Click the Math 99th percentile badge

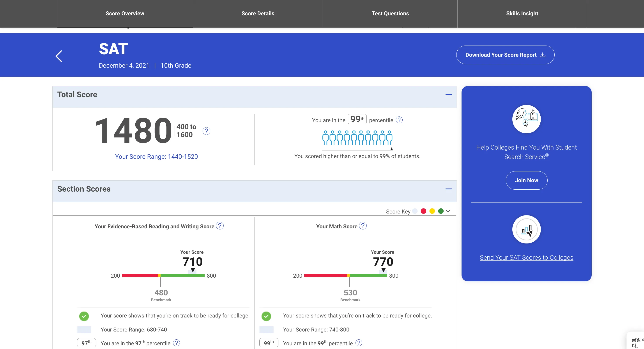[269, 343]
